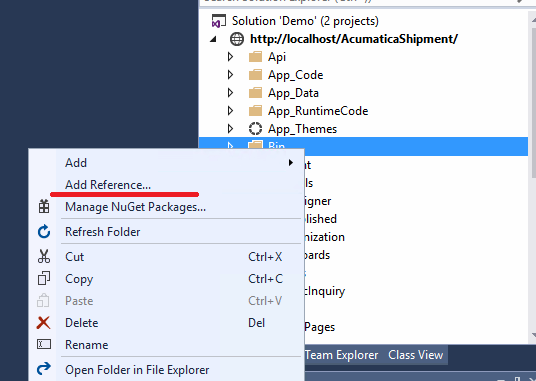Select the App_Themes folder label
Viewport: 536px width, 381px height.
(302, 129)
